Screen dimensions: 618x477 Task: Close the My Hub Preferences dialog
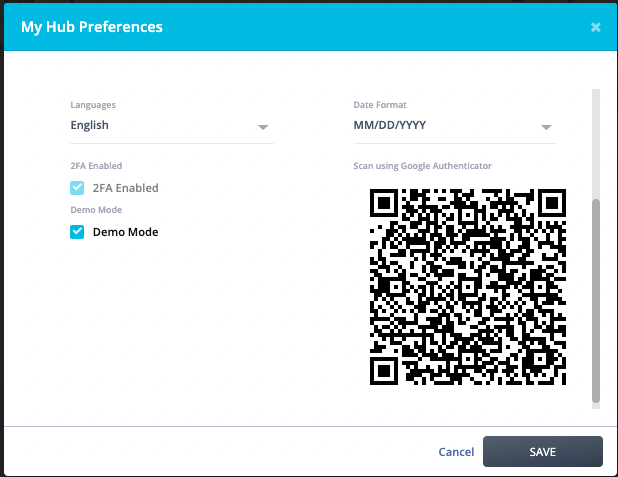[595, 27]
